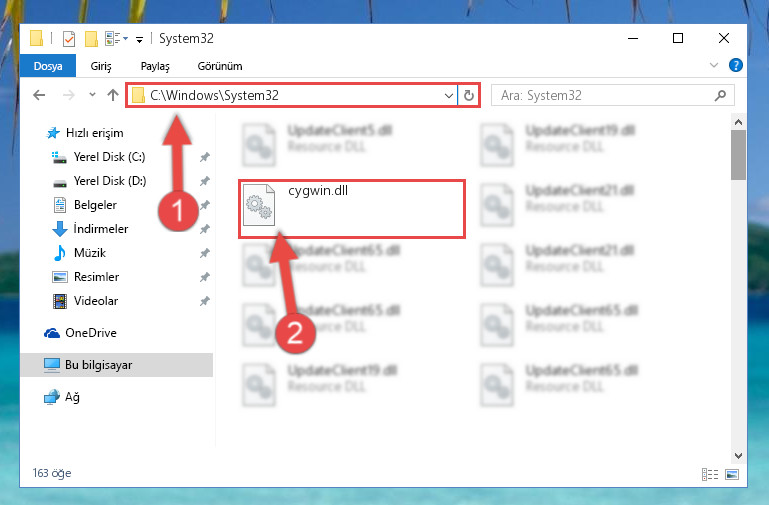The height and width of the screenshot is (505, 769).
Task: Click the cygwin.dll file icon
Action: (259, 205)
